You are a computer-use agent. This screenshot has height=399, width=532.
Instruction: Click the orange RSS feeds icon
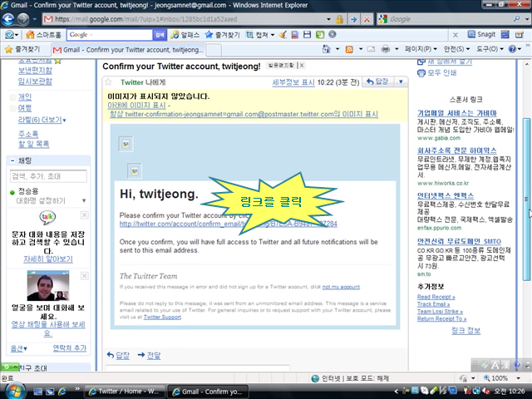tap(349, 49)
